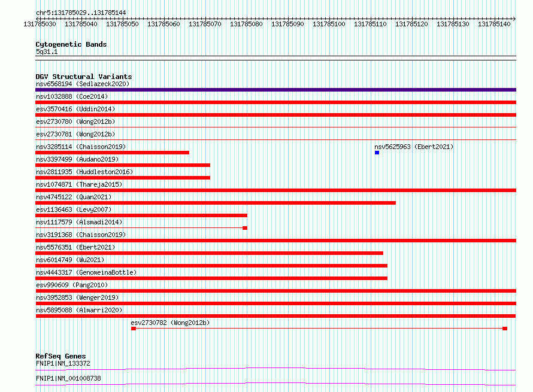Click esv3570416 (Uddin2014) variant label
533x392 pixels.
point(75,109)
